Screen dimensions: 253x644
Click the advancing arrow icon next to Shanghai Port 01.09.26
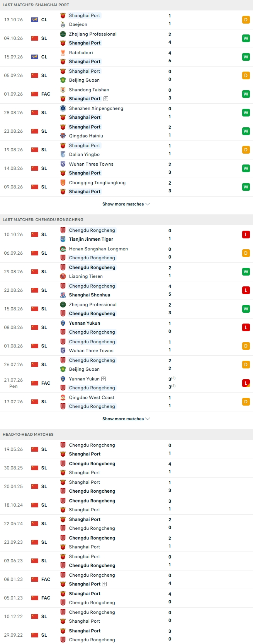pyautogui.click(x=106, y=99)
